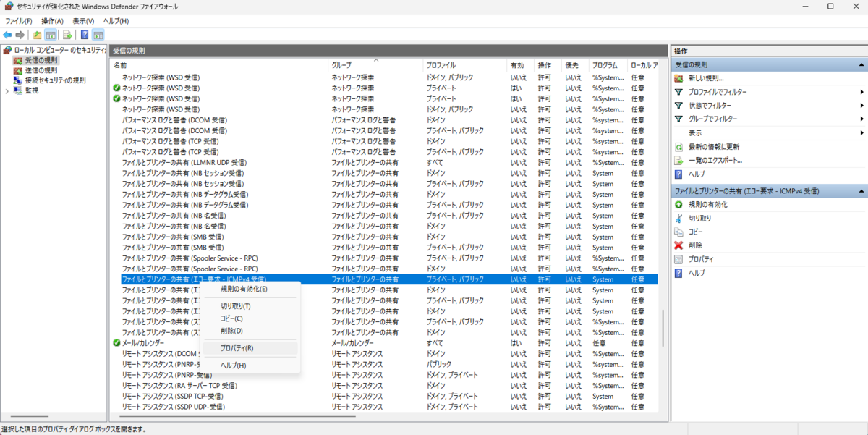
Task: Click the green 規則の有効化 icon in the action pane
Action: click(x=678, y=205)
